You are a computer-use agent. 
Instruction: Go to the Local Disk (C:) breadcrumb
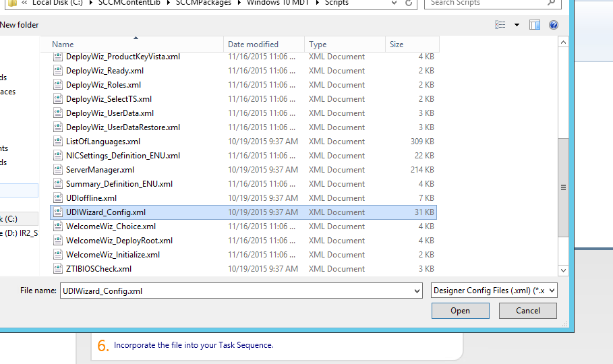tap(58, 3)
